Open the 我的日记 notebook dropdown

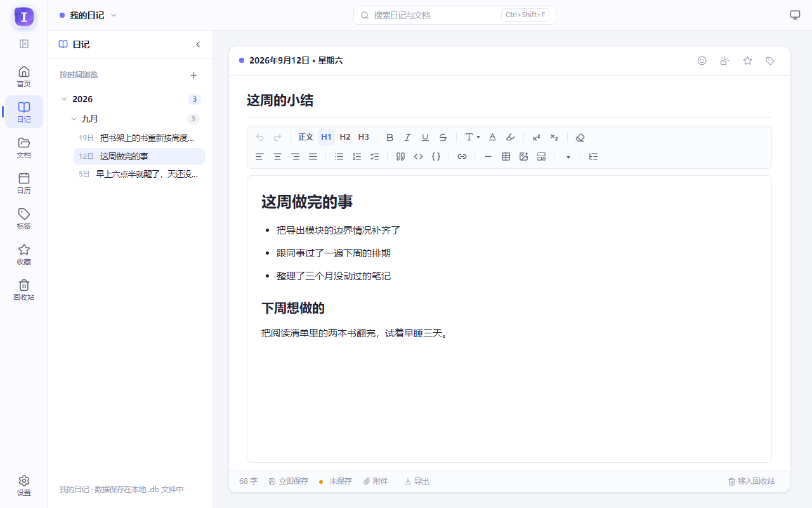[88, 15]
